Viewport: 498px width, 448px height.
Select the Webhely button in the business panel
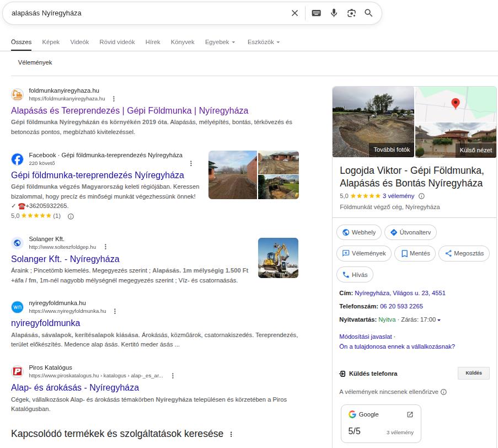click(x=359, y=232)
